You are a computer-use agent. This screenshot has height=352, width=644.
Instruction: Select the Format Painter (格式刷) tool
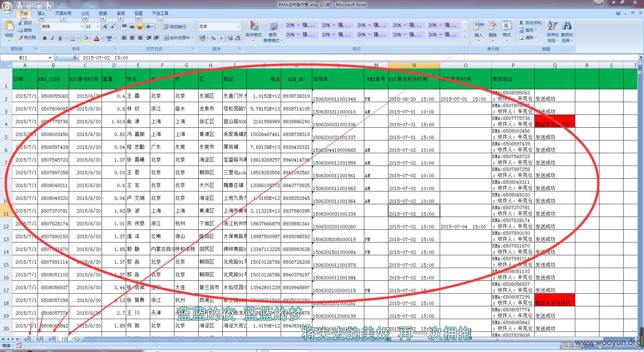coord(27,38)
